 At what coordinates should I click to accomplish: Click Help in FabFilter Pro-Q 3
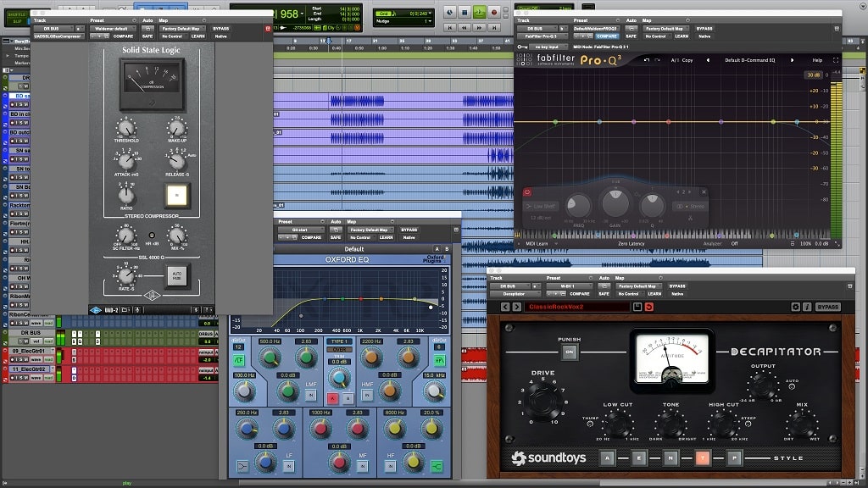pos(817,60)
